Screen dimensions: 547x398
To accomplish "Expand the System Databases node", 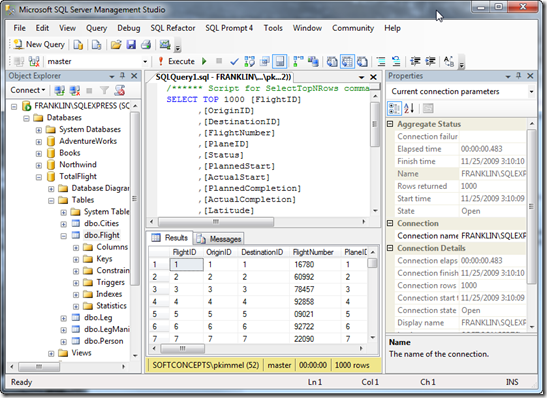I will coord(39,130).
